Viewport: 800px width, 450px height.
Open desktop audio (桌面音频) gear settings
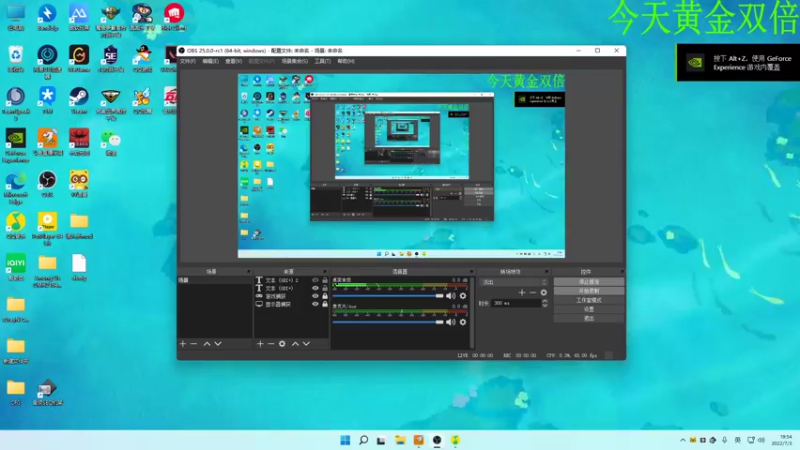[x=463, y=296]
